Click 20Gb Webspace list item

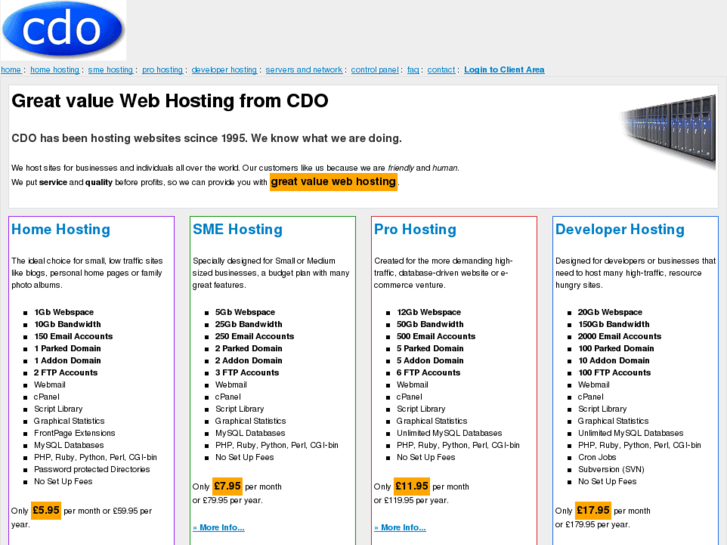tap(610, 312)
